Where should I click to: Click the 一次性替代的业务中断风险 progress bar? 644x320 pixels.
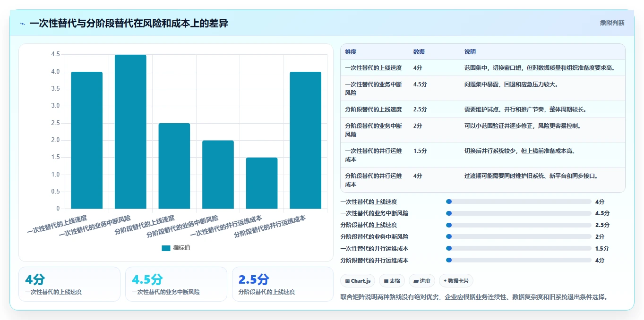[519, 213]
